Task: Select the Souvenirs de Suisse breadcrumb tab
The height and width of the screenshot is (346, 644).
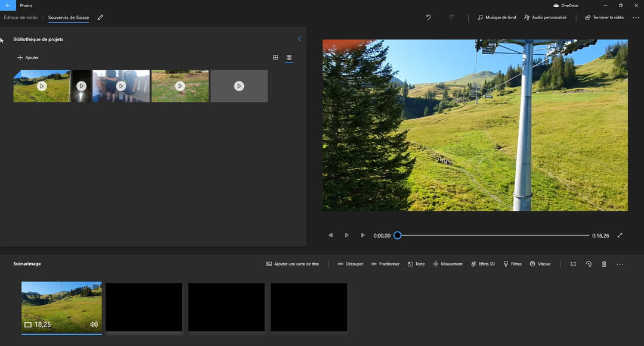Action: [68, 18]
